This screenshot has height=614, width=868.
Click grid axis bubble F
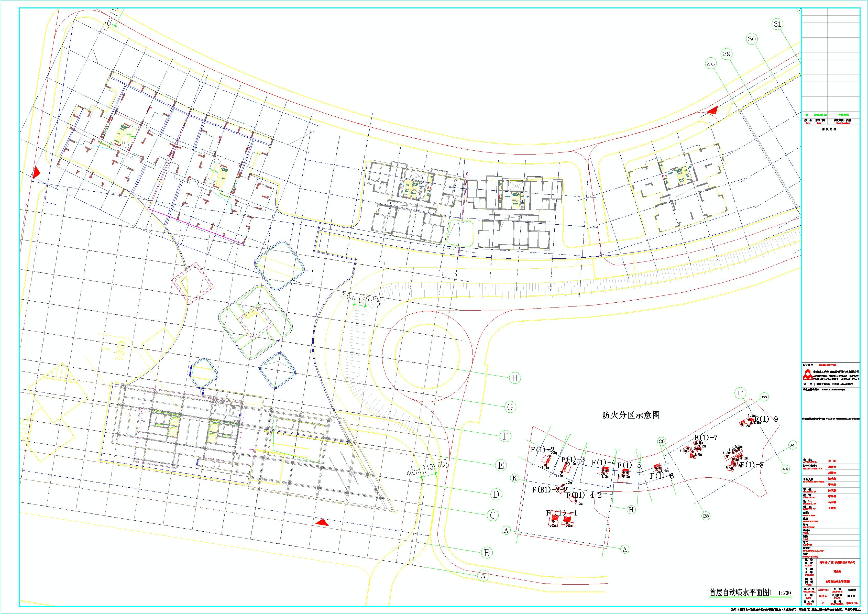point(506,436)
